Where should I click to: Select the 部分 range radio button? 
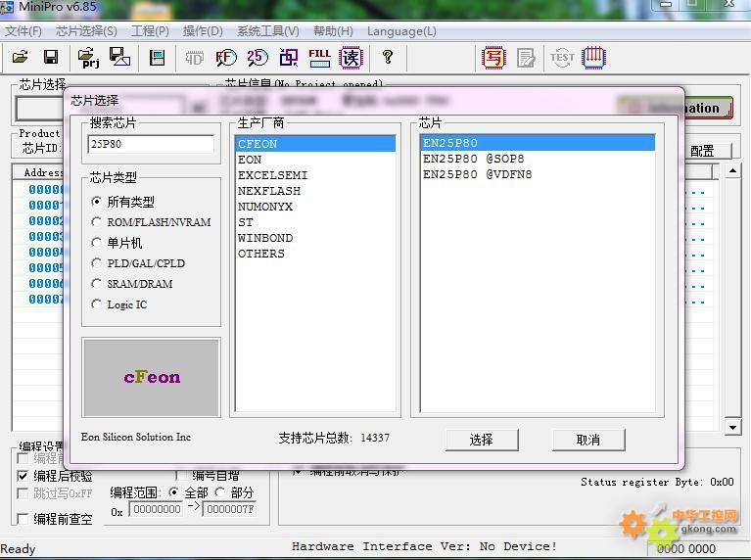(x=220, y=492)
